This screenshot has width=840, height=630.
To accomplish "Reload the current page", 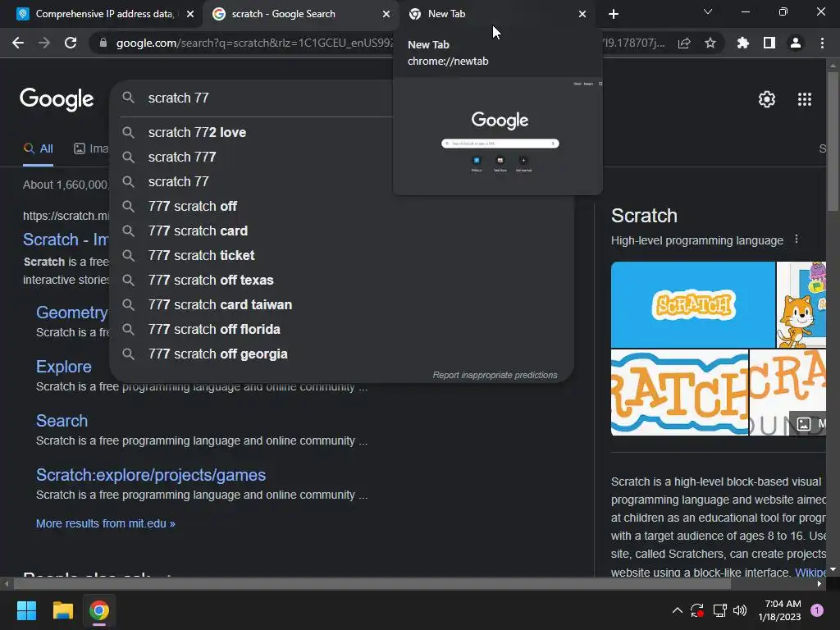I will pos(71,43).
